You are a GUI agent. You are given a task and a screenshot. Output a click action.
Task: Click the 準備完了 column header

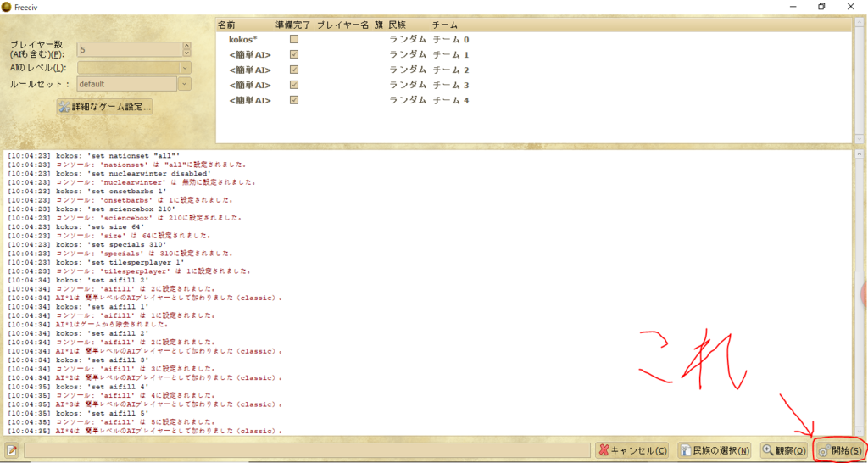(x=292, y=25)
